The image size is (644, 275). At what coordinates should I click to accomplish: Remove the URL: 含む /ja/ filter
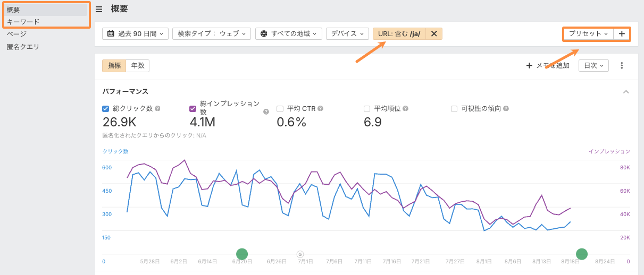(434, 33)
